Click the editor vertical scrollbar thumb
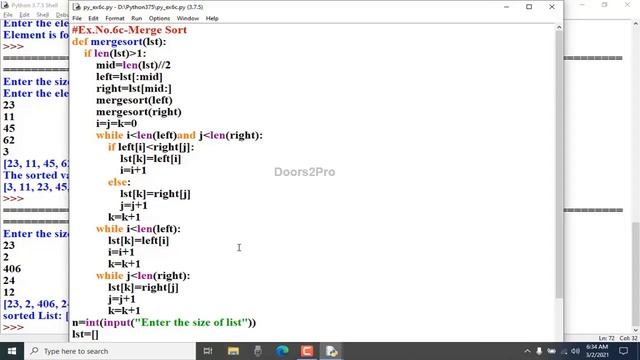 pos(559,164)
